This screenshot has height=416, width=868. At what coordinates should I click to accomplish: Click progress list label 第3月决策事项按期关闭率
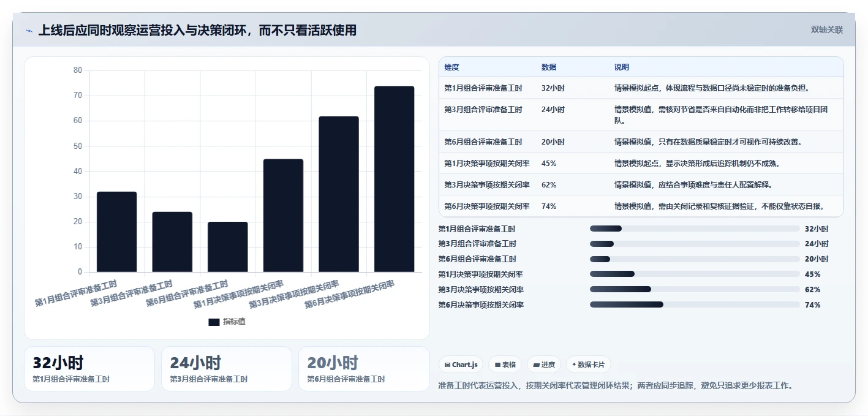click(x=481, y=290)
